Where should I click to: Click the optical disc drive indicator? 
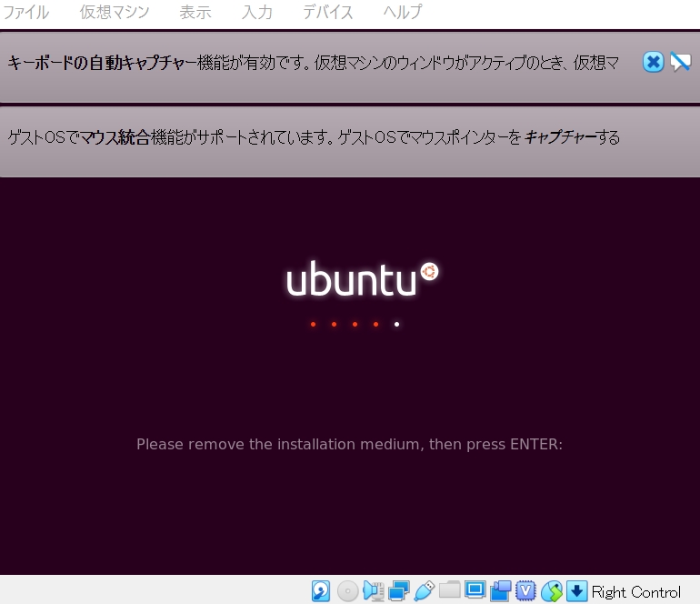click(x=347, y=591)
